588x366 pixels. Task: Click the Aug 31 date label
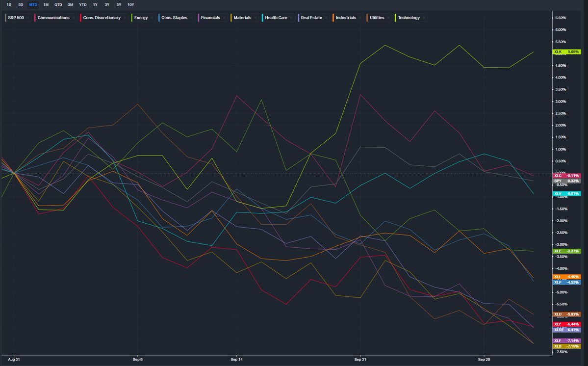(x=14, y=360)
